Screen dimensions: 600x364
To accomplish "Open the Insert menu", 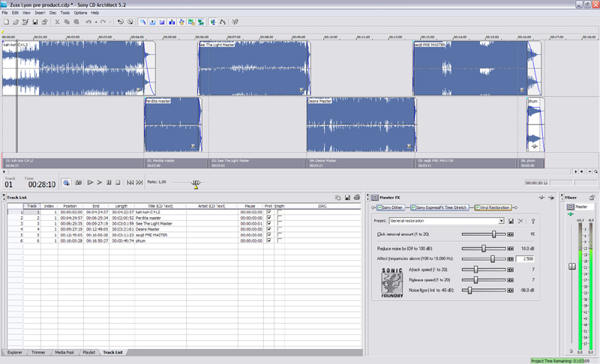I will pyautogui.click(x=40, y=13).
